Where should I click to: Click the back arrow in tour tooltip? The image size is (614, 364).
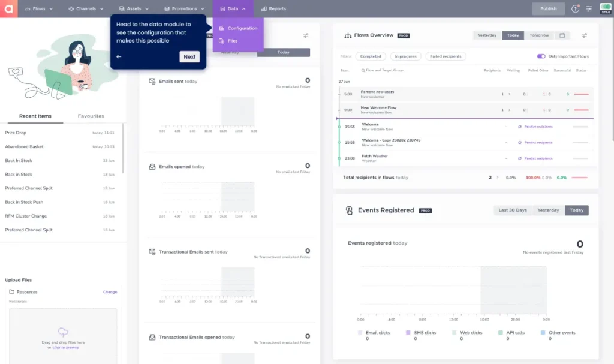[x=119, y=57]
